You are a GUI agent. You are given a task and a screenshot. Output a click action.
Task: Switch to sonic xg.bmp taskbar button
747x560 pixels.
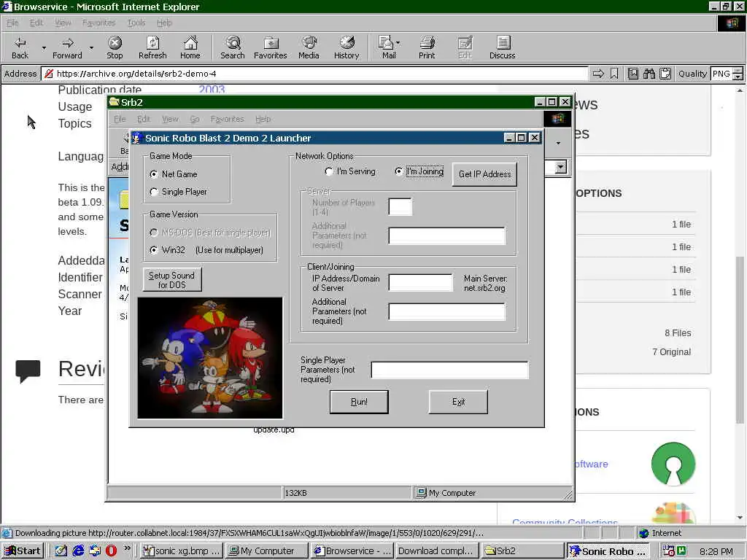[x=182, y=551]
